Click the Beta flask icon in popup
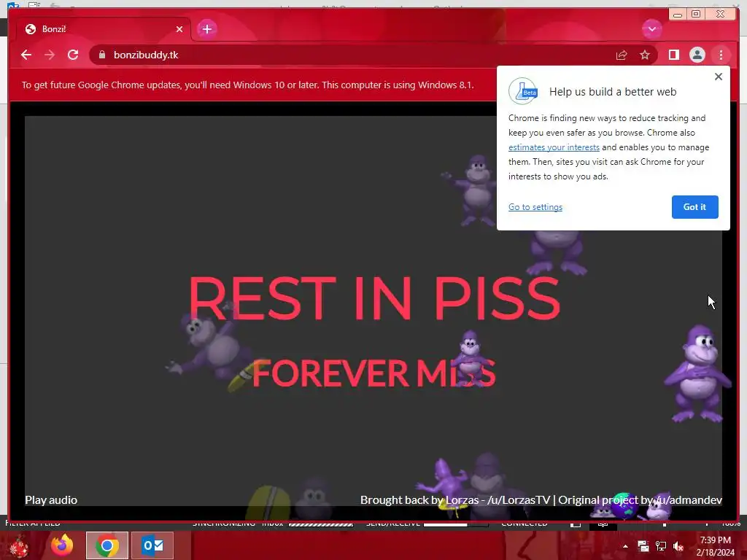Viewport: 747px width, 560px height. click(523, 91)
